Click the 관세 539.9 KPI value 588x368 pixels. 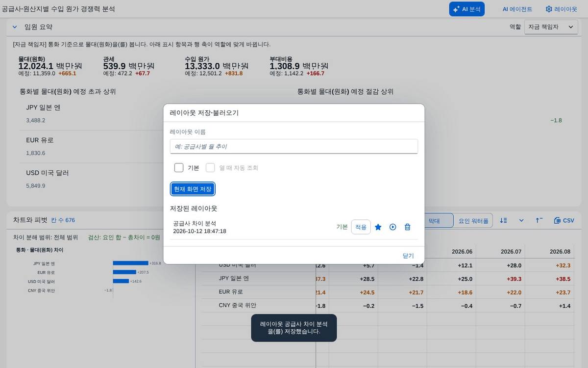click(x=129, y=66)
